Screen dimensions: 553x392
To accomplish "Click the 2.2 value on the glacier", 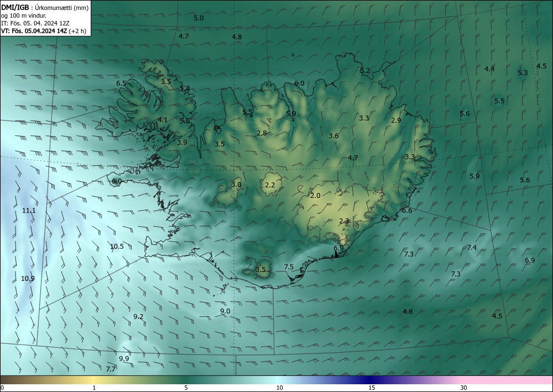I will [270, 185].
